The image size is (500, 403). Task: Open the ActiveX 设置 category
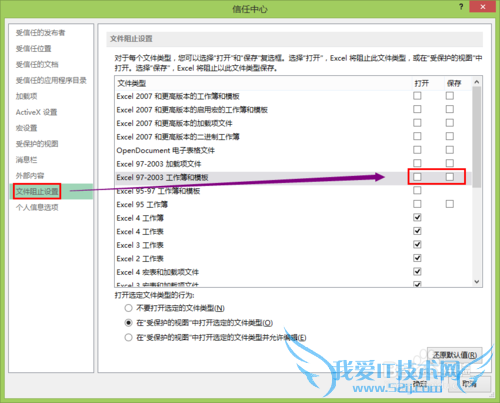[x=36, y=112]
